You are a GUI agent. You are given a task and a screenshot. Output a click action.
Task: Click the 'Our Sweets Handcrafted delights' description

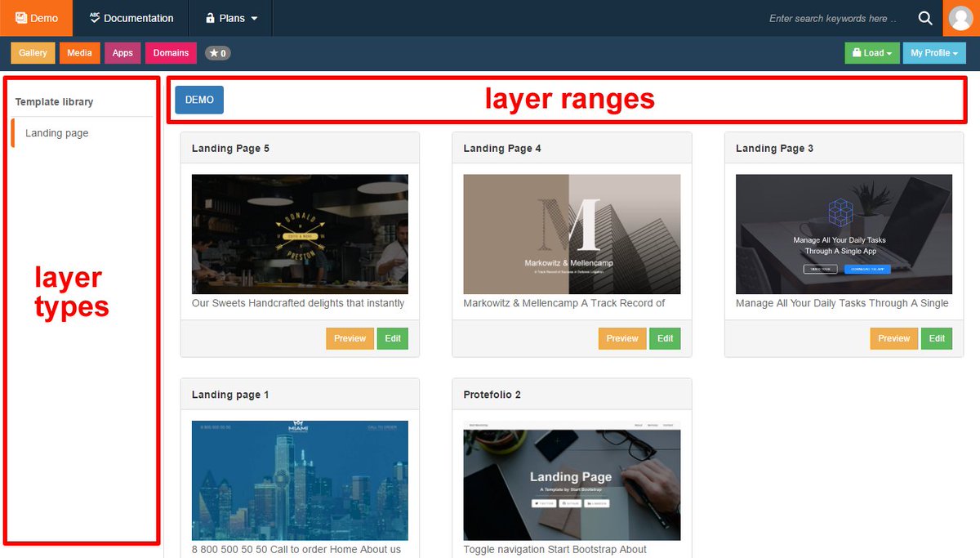click(x=298, y=303)
